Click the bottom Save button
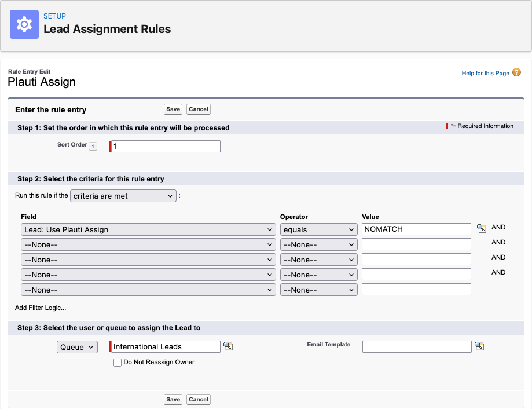The width and height of the screenshot is (532, 409). (x=173, y=400)
